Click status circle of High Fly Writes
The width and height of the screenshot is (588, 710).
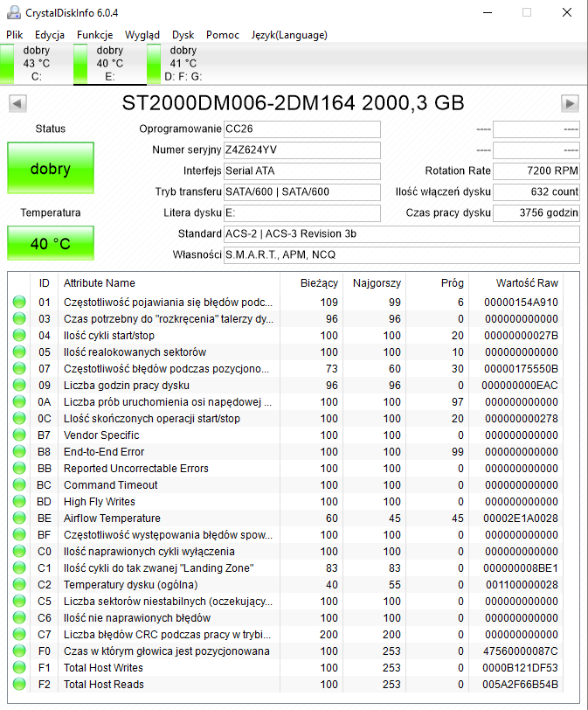coord(19,501)
